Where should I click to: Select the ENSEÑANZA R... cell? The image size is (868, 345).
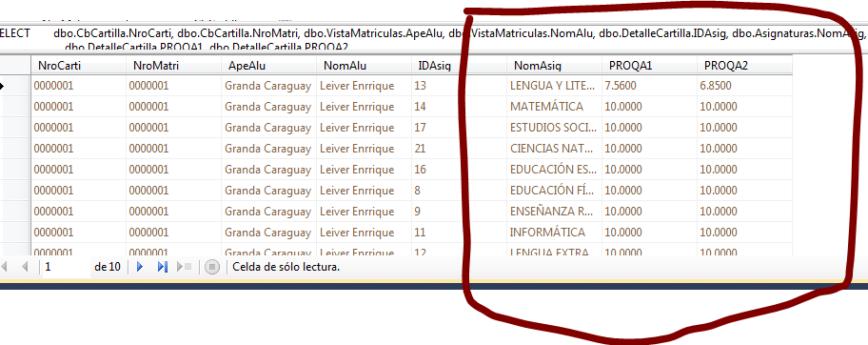click(555, 212)
